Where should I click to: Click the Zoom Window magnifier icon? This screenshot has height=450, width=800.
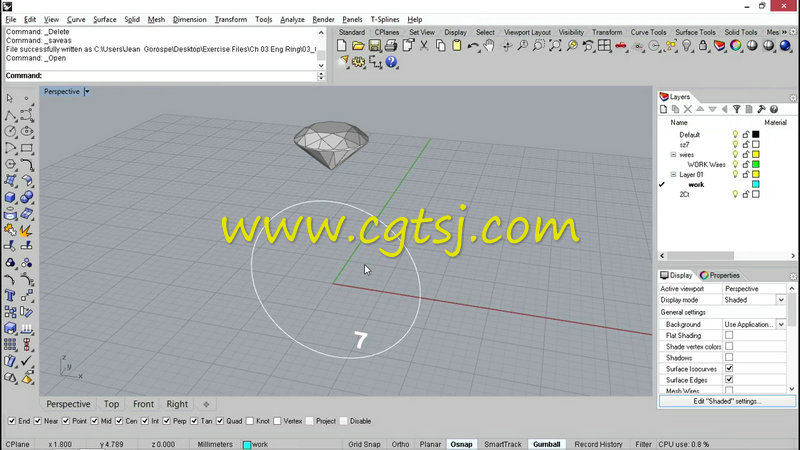539,46
